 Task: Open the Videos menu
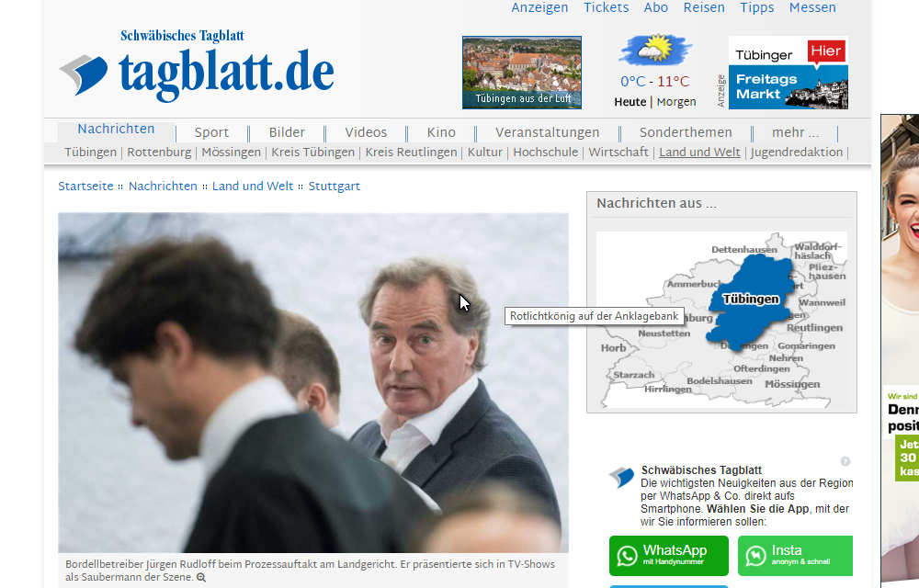[x=366, y=133]
